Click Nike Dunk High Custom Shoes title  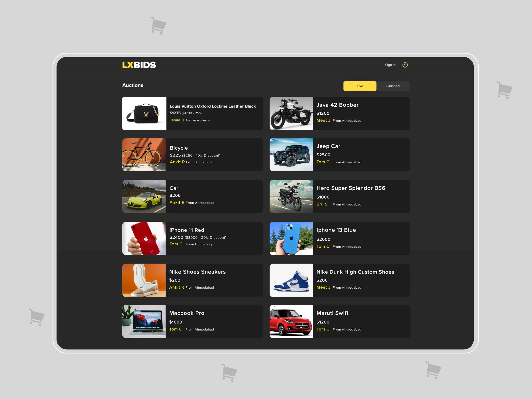pyautogui.click(x=355, y=272)
